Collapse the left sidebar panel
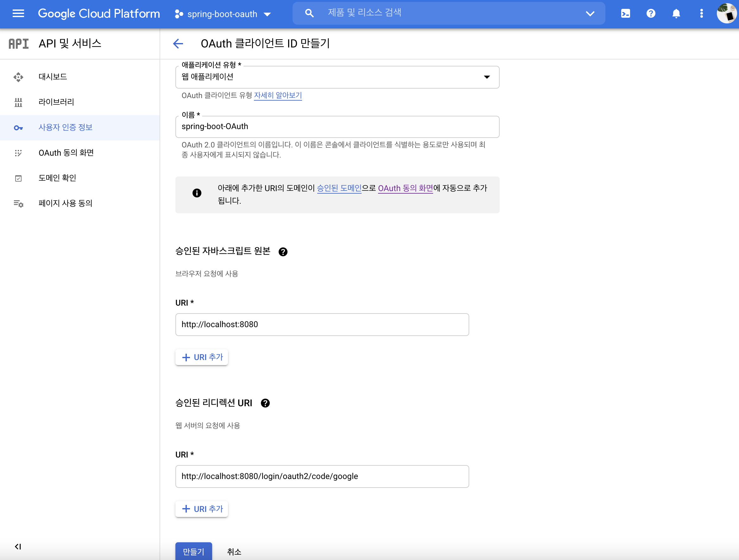739x560 pixels. (x=18, y=546)
